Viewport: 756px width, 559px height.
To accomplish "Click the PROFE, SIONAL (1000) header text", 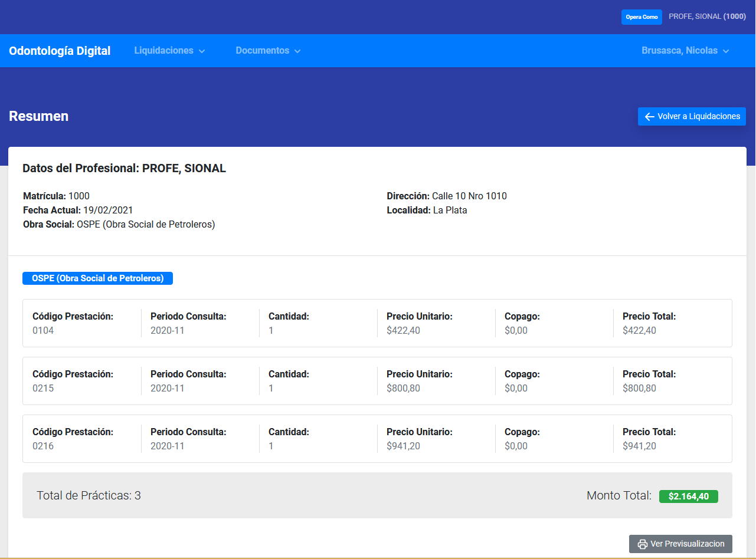I will click(707, 17).
